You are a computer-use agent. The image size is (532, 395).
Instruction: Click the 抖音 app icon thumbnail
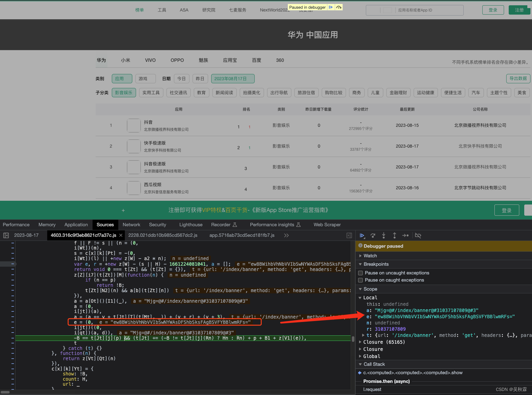(134, 126)
